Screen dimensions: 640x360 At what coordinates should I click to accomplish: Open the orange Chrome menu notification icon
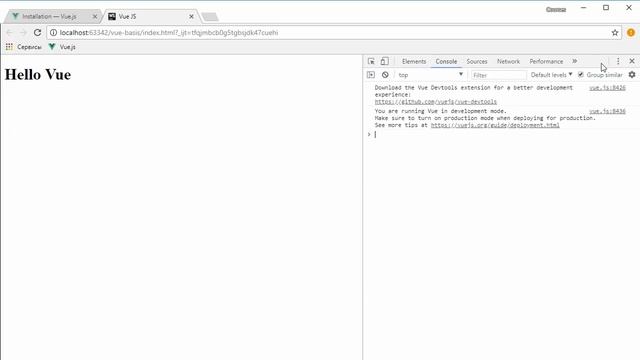[631, 33]
